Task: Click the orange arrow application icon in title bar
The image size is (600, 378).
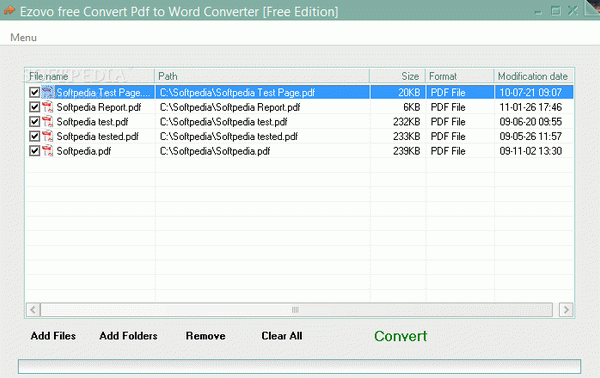Action: (9, 11)
